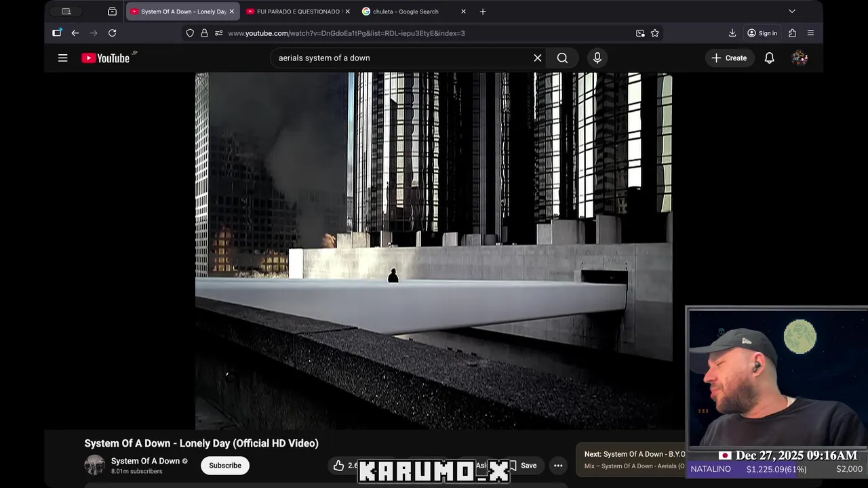868x488 pixels.
Task: Run search with the magnifier button
Action: pyautogui.click(x=562, y=58)
